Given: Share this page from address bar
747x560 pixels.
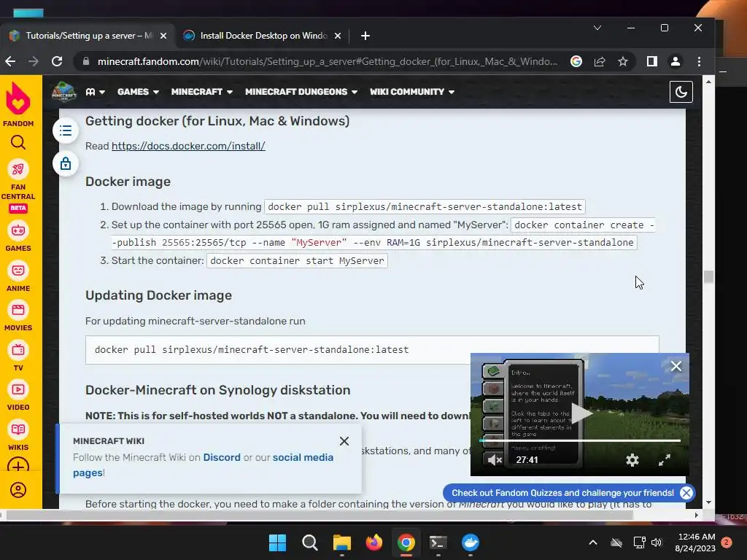Looking at the screenshot, I should click(x=600, y=61).
